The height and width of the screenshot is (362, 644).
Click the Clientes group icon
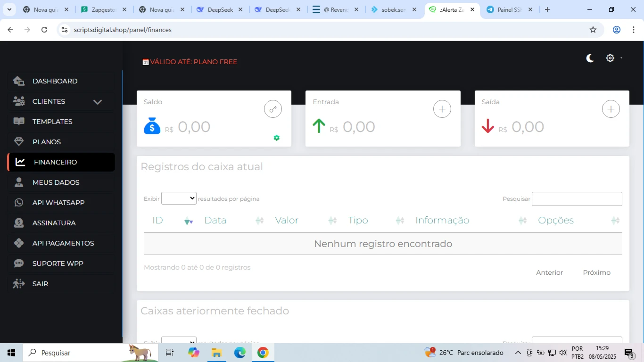click(19, 101)
